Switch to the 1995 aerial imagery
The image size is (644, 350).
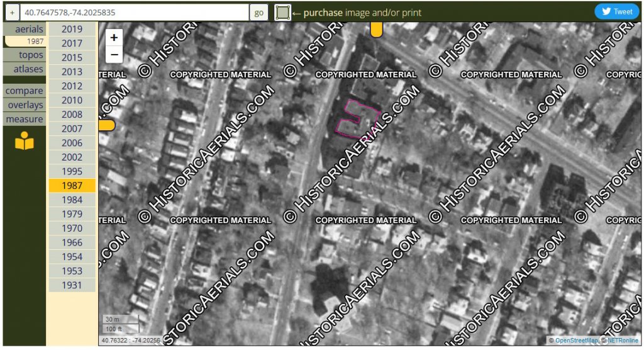point(72,171)
